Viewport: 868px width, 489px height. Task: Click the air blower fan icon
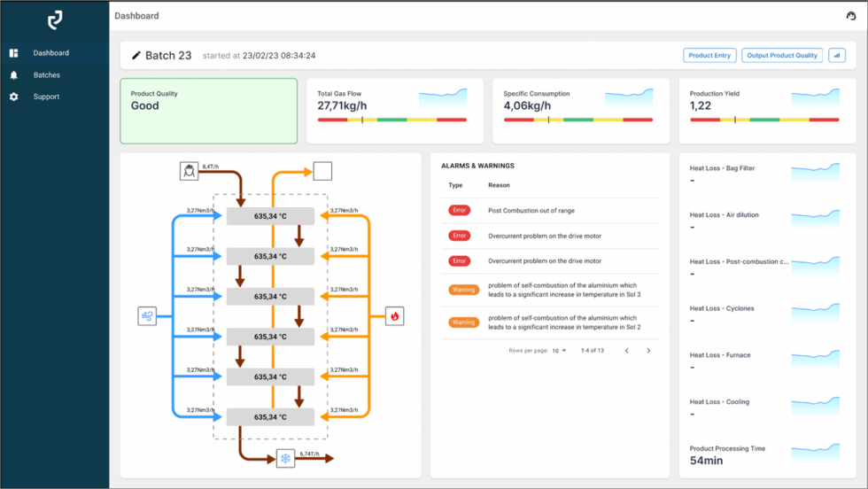pyautogui.click(x=147, y=315)
